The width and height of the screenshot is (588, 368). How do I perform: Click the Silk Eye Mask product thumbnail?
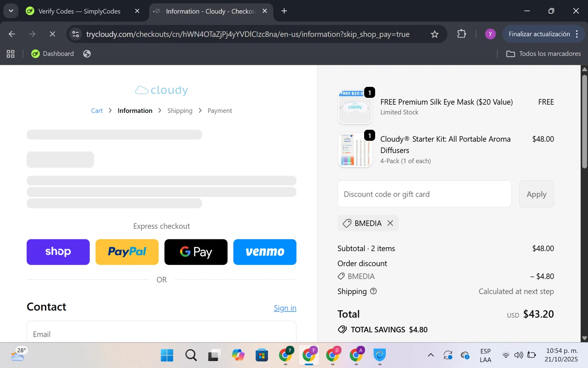pos(355,107)
